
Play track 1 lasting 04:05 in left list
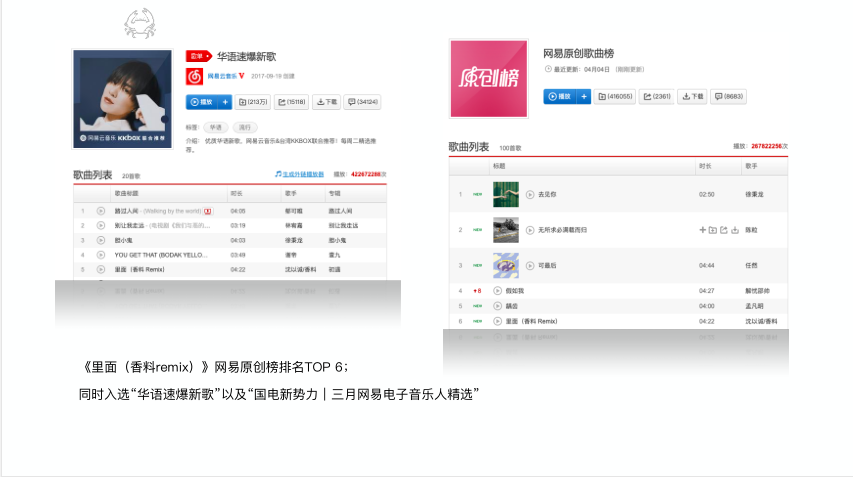101,211
